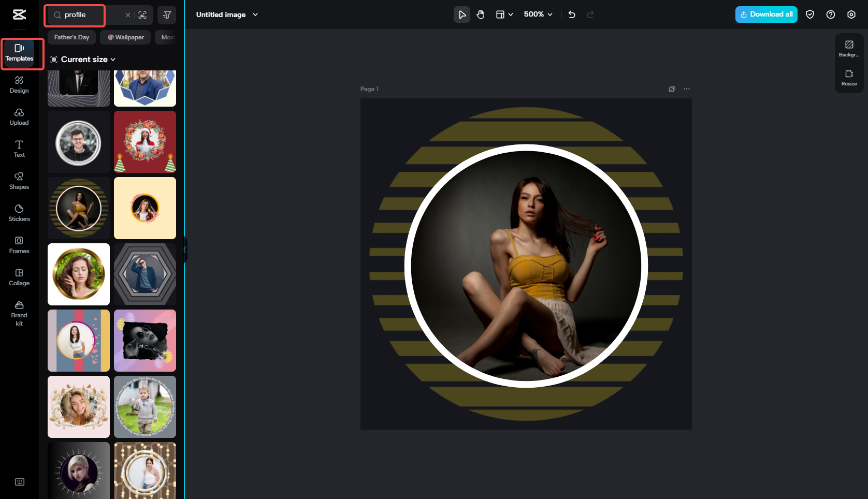This screenshot has height=499, width=868.
Task: Expand the 500% zoom level dropdown
Action: (538, 14)
